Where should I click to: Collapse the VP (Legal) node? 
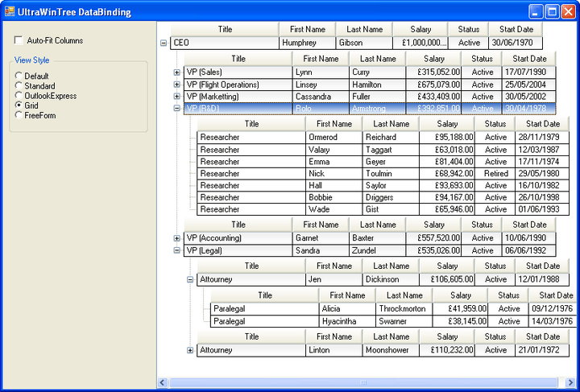tap(176, 250)
